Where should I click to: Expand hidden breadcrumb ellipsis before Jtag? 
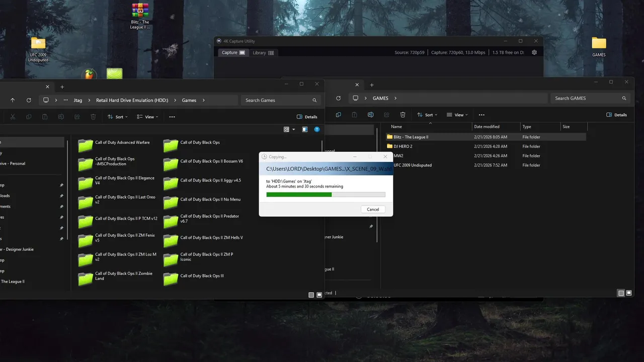tap(66, 100)
